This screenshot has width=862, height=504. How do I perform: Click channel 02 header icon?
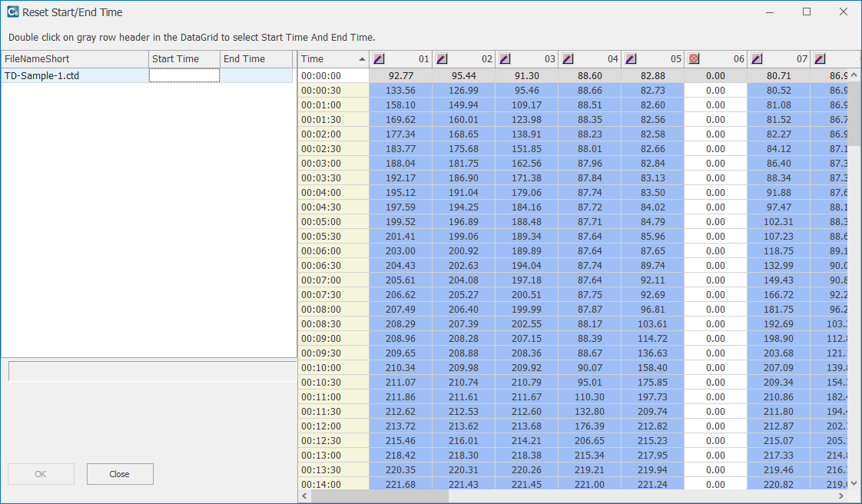(442, 59)
